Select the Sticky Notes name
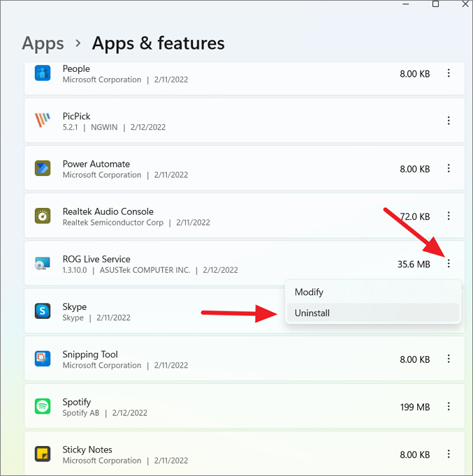The image size is (473, 476). click(87, 449)
